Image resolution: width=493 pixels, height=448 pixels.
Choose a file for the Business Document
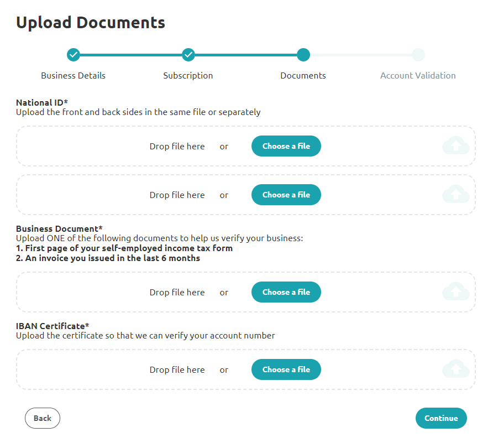(x=286, y=292)
